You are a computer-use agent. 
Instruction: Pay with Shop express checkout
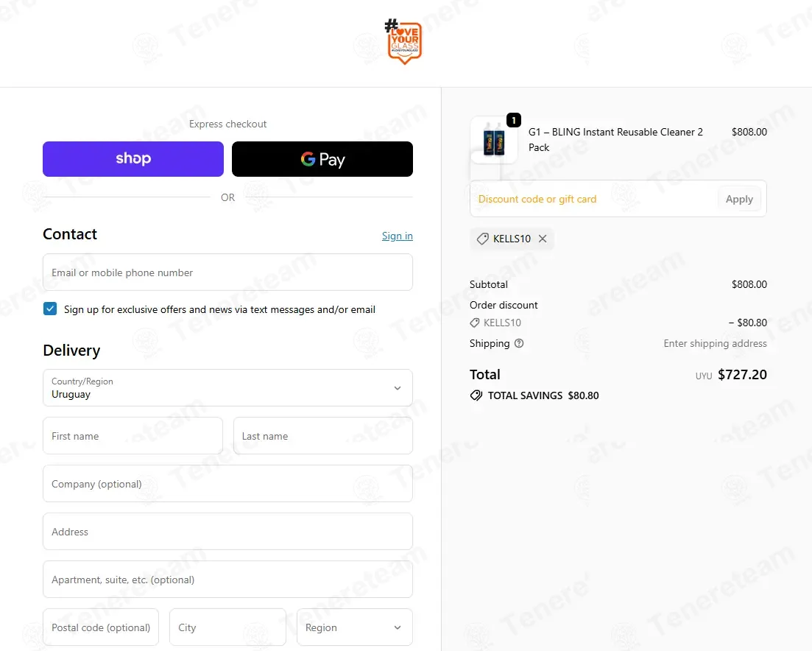click(133, 159)
